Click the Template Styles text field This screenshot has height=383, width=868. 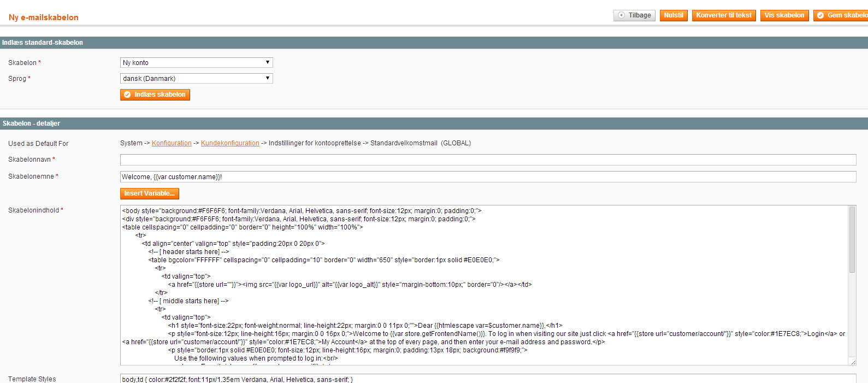(488, 379)
